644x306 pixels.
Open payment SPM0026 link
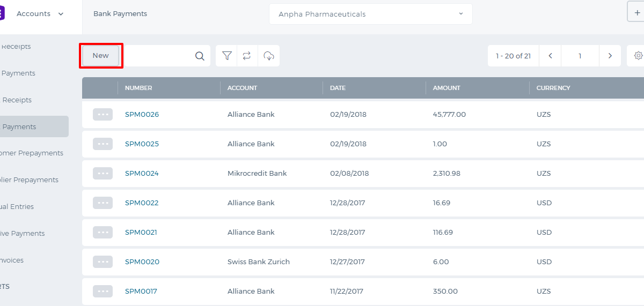142,114
